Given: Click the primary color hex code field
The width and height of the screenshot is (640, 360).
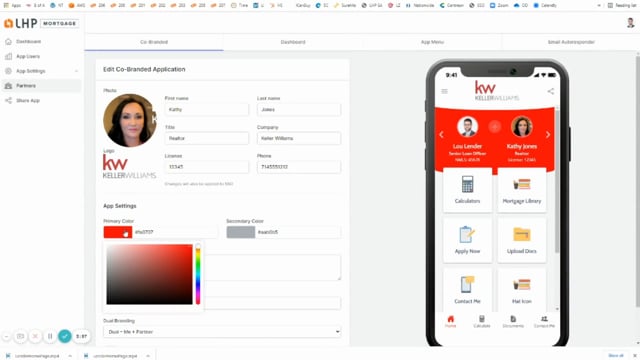Looking at the screenshot, I should [175, 232].
